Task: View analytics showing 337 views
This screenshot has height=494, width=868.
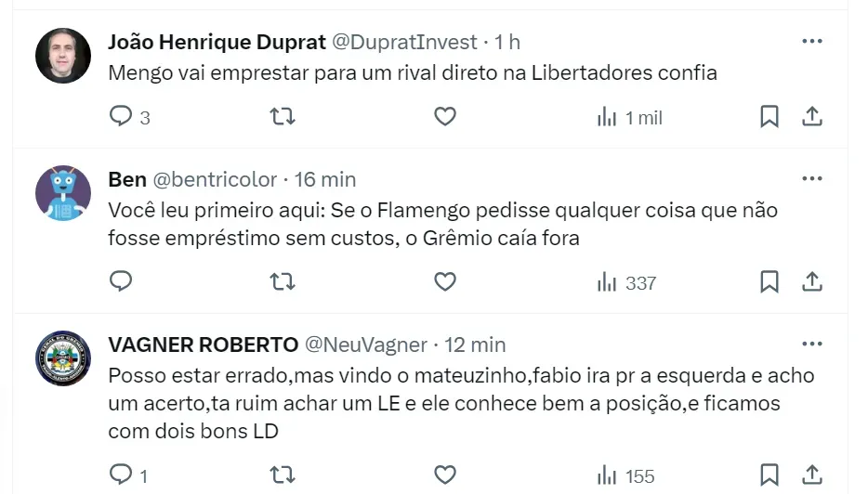Action: pyautogui.click(x=626, y=282)
